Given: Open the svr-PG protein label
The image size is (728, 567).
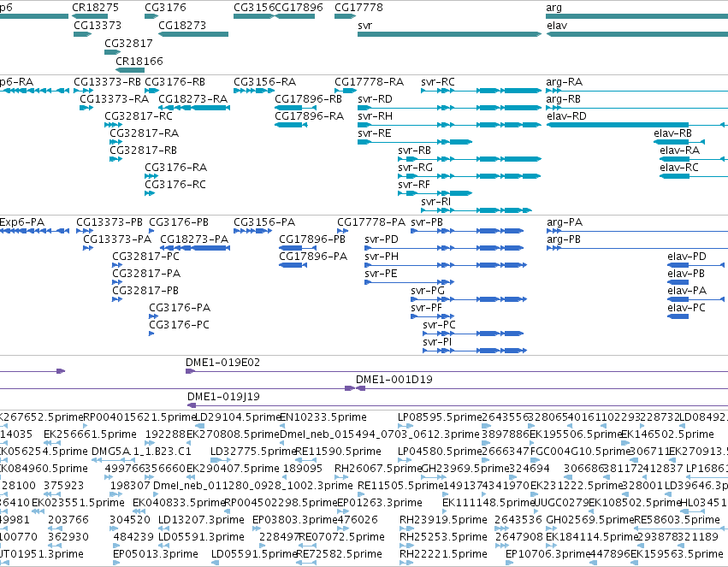Looking at the screenshot, I should click(428, 291).
